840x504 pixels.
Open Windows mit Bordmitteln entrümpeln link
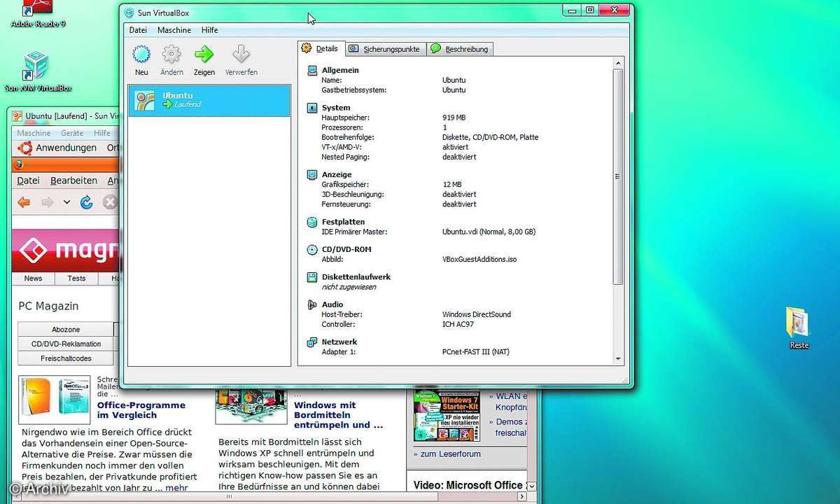click(339, 415)
